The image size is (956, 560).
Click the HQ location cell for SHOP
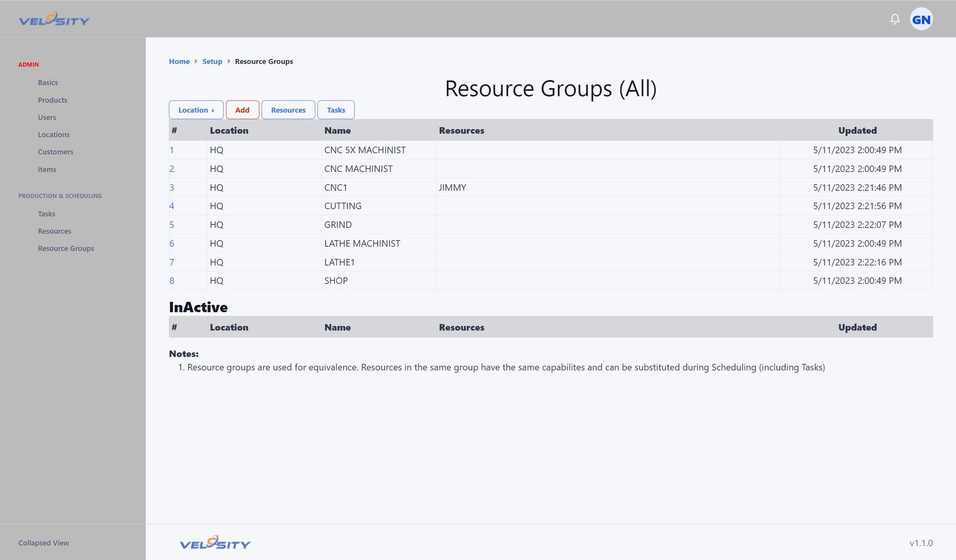pos(265,281)
